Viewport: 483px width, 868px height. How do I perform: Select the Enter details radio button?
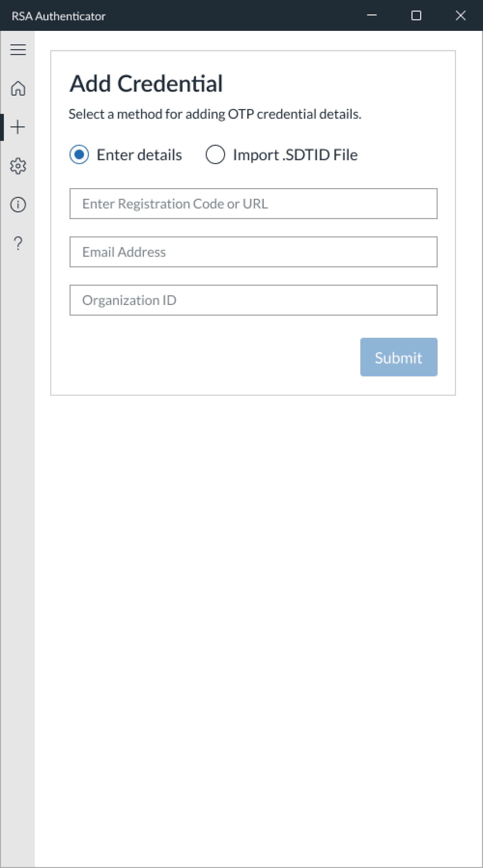click(x=79, y=155)
